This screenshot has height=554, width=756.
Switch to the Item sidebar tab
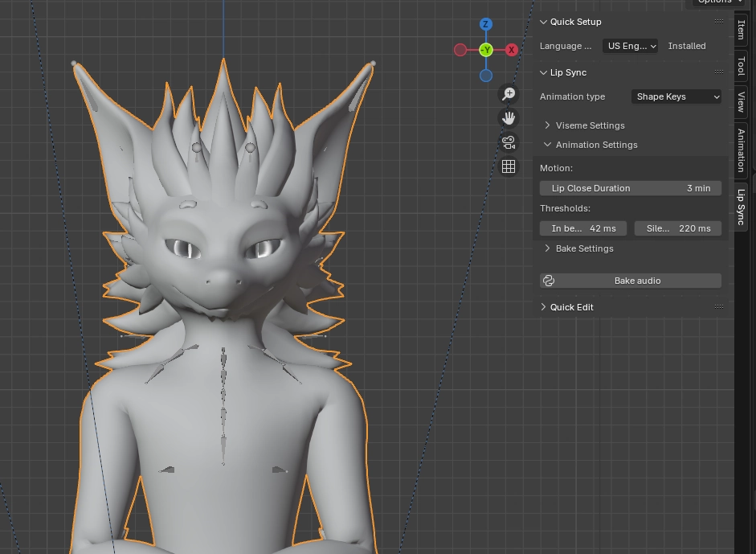(x=741, y=30)
